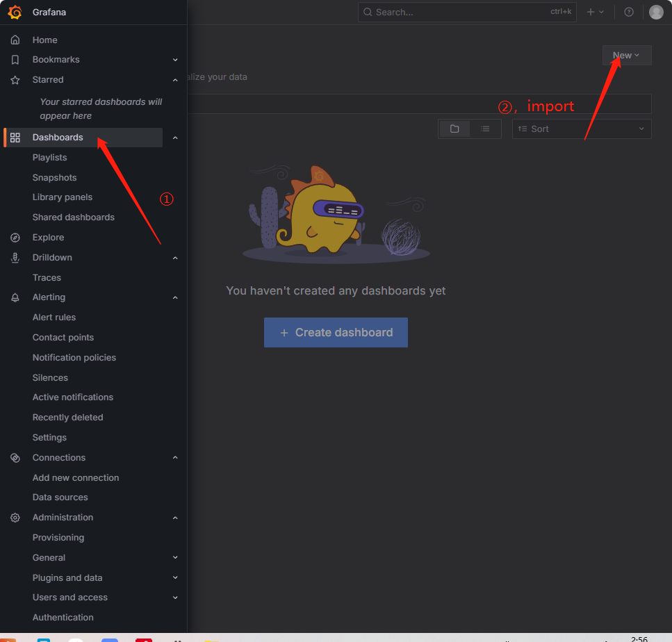Select Snapshots in the sidebar
Screen dimensions: 672x642
click(x=54, y=177)
